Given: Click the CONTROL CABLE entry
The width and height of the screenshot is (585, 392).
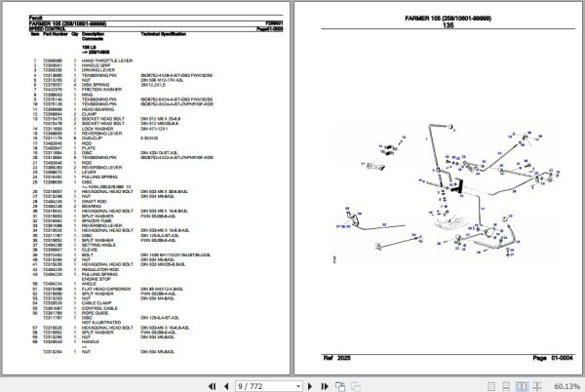Looking at the screenshot, I should click(99, 308).
